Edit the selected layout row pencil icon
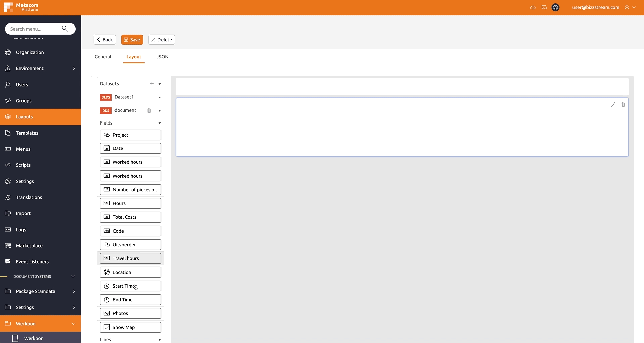The width and height of the screenshot is (644, 343). point(613,104)
